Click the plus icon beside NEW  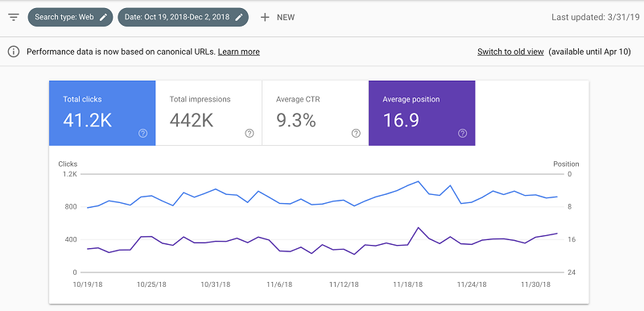coord(265,17)
